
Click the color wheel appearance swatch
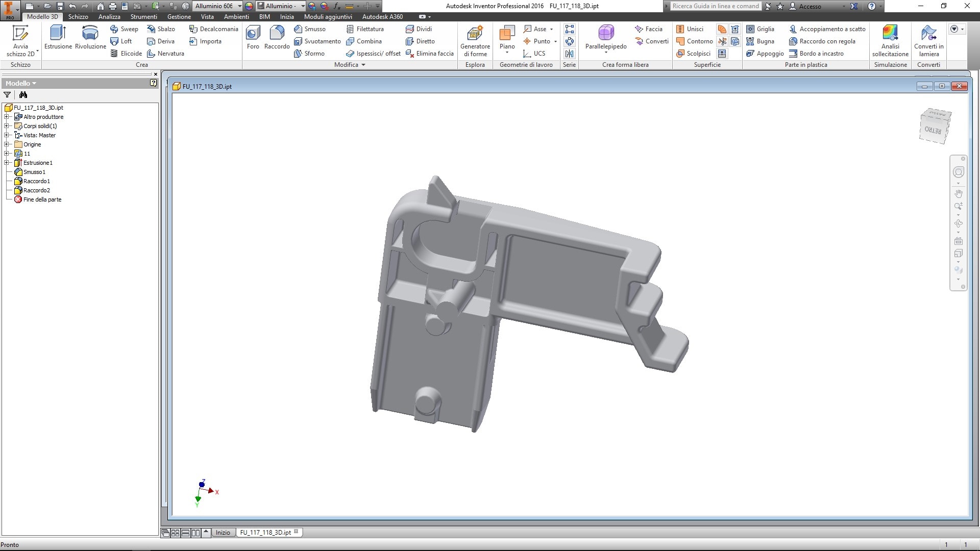point(249,6)
